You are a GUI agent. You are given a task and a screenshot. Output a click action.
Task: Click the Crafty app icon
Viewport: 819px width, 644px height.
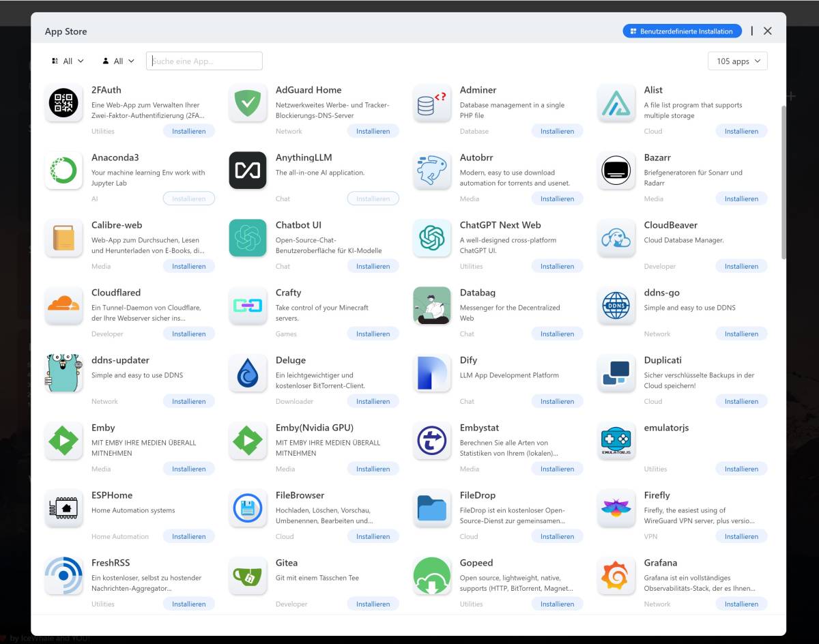[x=248, y=306]
